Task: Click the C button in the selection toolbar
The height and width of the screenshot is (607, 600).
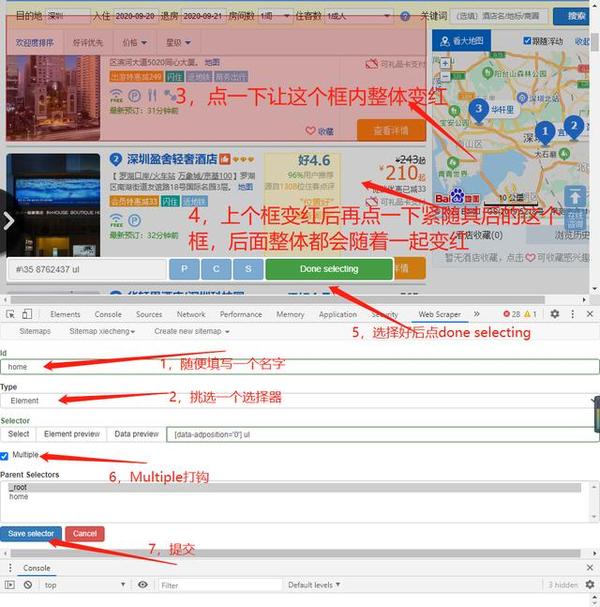Action: pyautogui.click(x=216, y=269)
